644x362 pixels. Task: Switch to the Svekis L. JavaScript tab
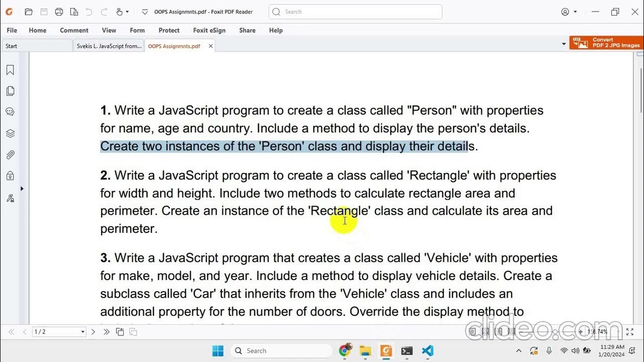(x=109, y=46)
